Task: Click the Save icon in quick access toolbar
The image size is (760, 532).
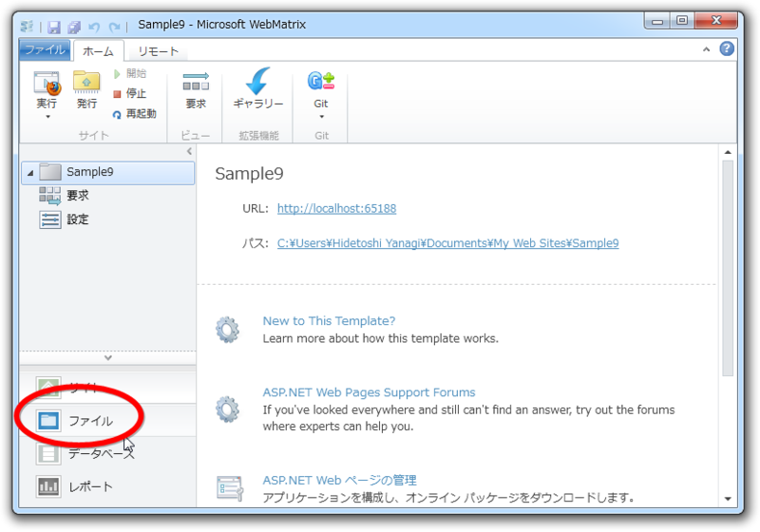Action: point(53,27)
